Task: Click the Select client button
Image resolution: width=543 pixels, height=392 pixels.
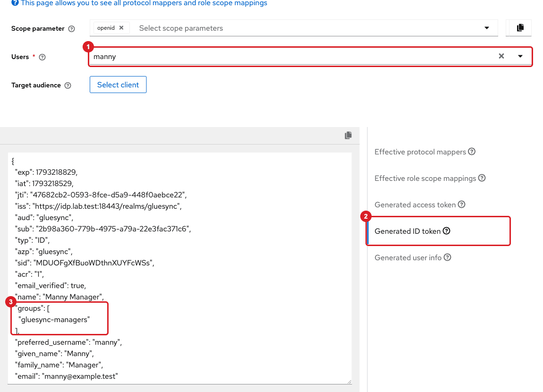Action: (118, 85)
